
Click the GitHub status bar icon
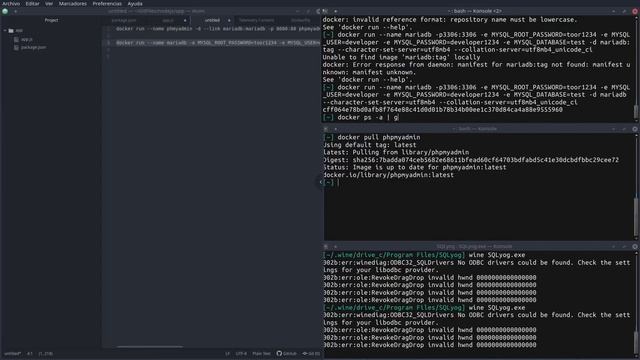tap(287, 353)
